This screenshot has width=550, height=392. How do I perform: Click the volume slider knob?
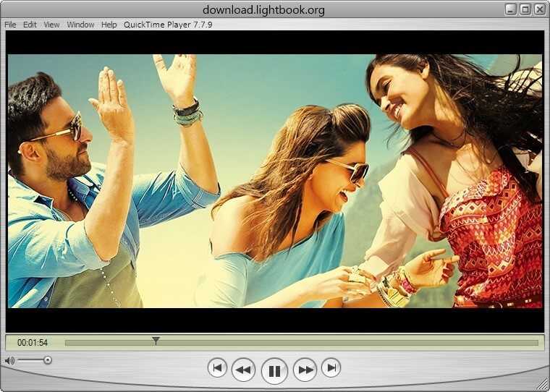click(48, 360)
